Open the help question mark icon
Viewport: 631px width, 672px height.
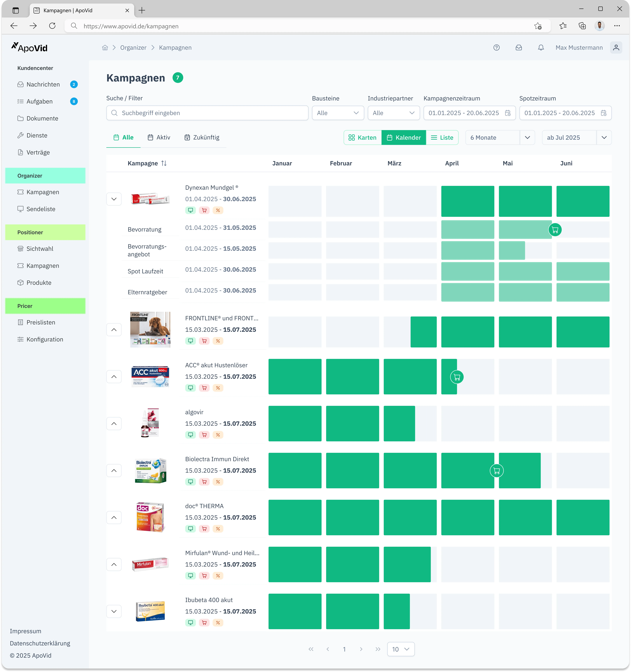pos(496,48)
